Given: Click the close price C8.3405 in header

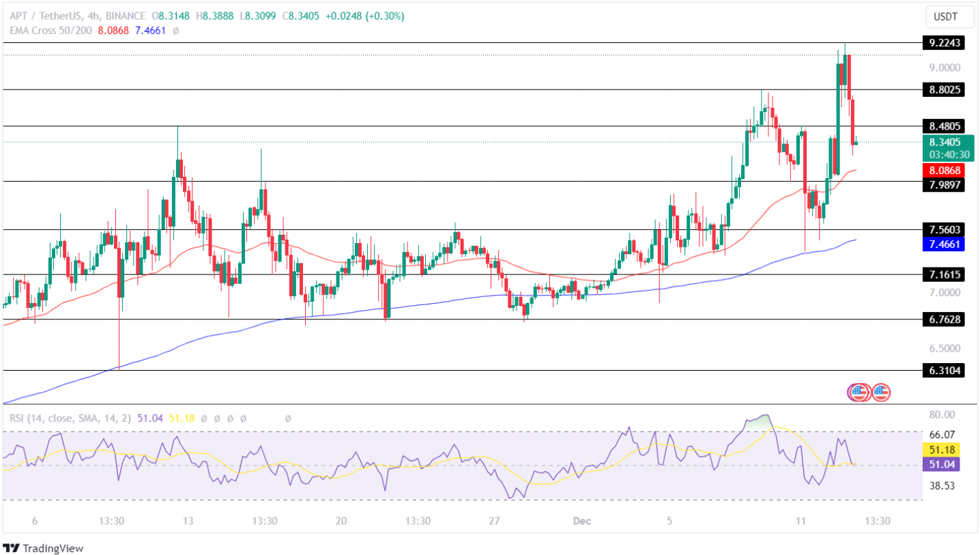Looking at the screenshot, I should (300, 16).
